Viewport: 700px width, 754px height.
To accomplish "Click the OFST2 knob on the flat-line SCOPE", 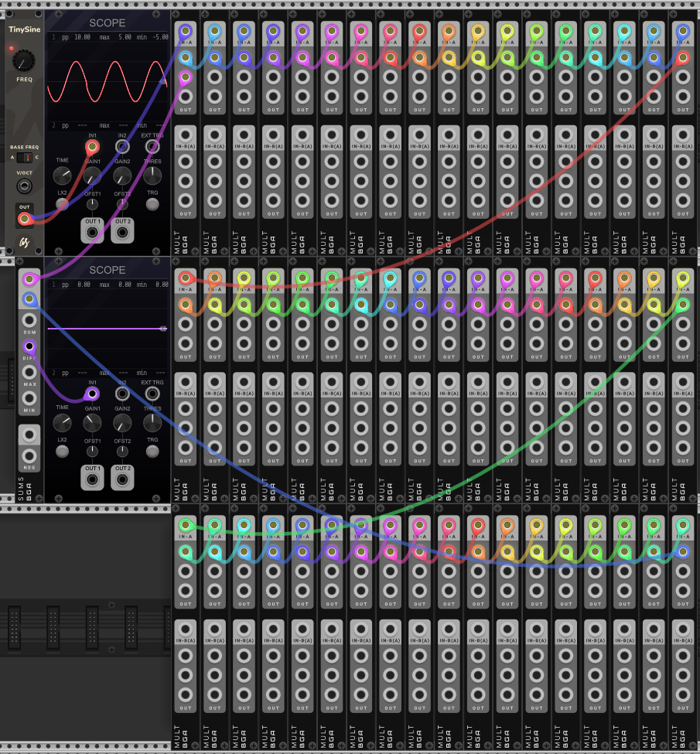I will [x=122, y=452].
